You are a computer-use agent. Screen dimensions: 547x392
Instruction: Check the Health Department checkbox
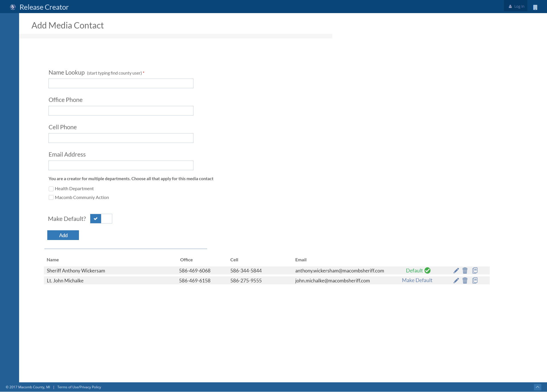click(51, 189)
